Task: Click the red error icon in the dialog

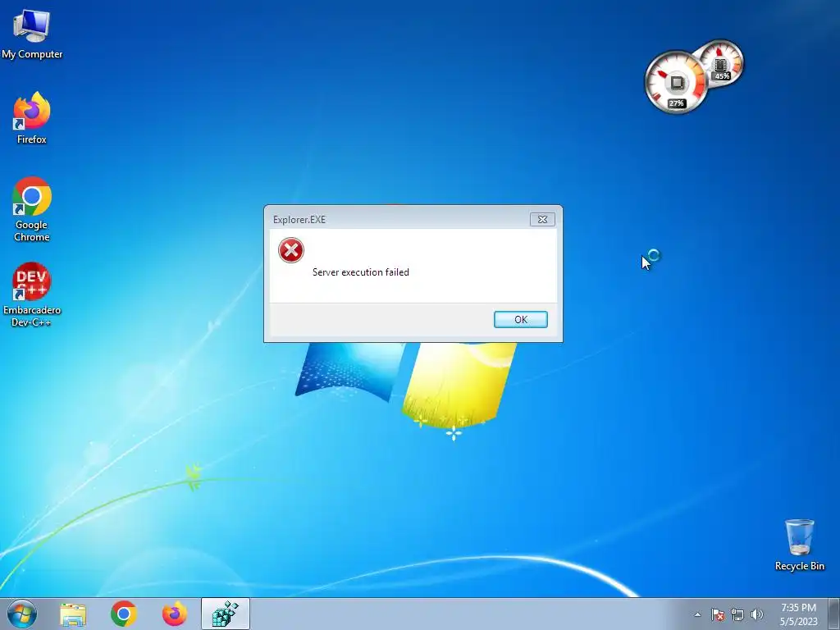Action: [x=291, y=250]
